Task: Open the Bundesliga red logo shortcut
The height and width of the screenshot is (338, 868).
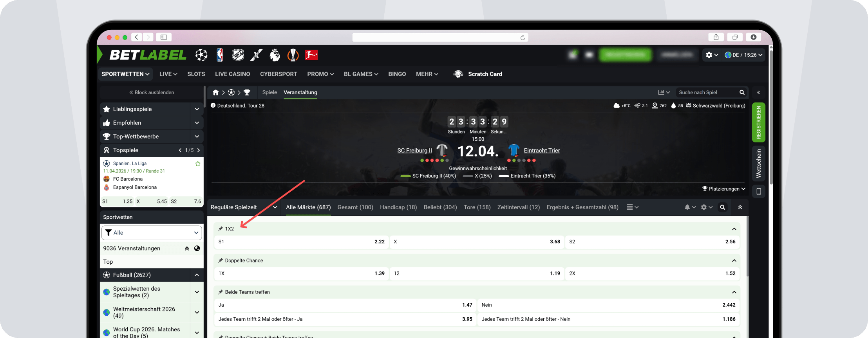Action: tap(311, 55)
